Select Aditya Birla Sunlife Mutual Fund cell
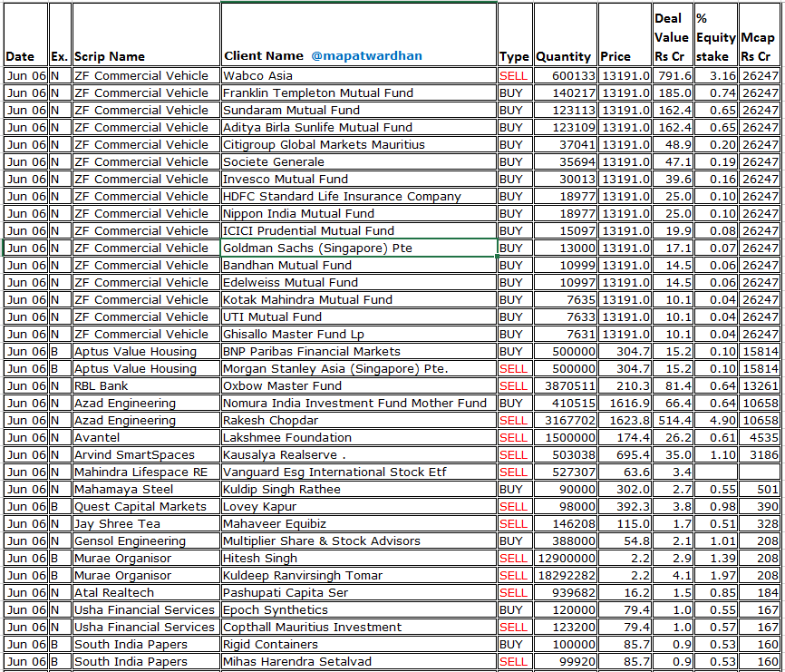The height and width of the screenshot is (672, 785). tap(358, 127)
